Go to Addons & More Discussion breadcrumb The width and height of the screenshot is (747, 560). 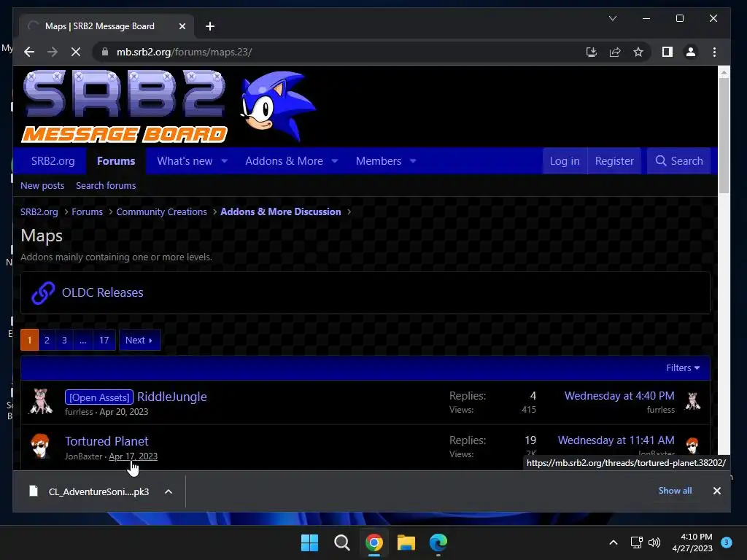tap(281, 212)
